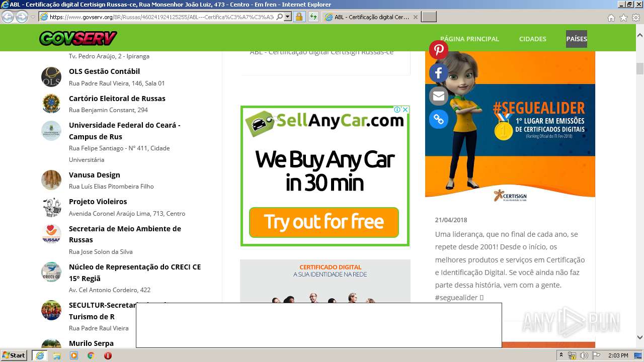This screenshot has height=362, width=644.
Task: Show security report lock icon
Action: point(299,17)
